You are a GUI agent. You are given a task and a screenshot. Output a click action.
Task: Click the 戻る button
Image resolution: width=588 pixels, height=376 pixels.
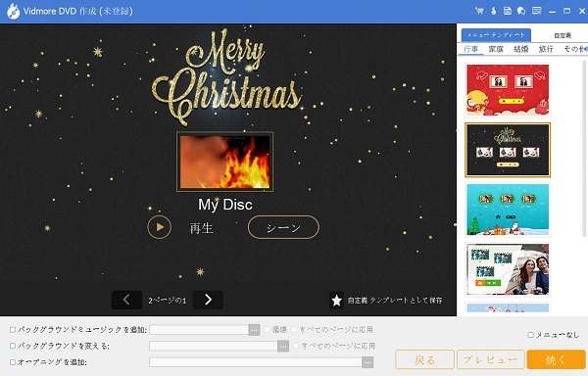pyautogui.click(x=425, y=359)
